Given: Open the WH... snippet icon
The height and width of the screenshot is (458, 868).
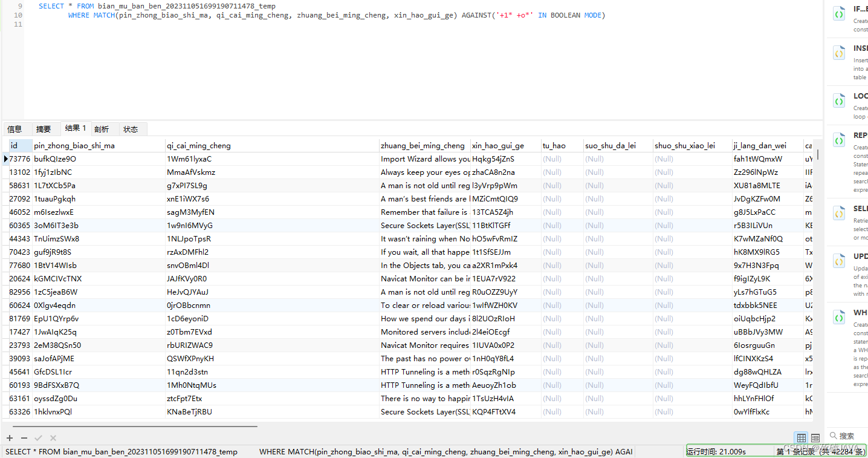Looking at the screenshot, I should click(839, 318).
